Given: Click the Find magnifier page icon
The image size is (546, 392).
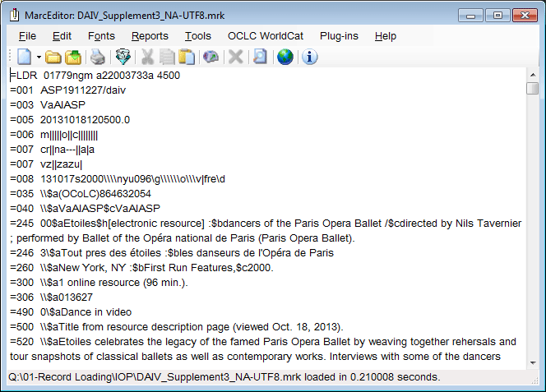Looking at the screenshot, I should [260, 57].
